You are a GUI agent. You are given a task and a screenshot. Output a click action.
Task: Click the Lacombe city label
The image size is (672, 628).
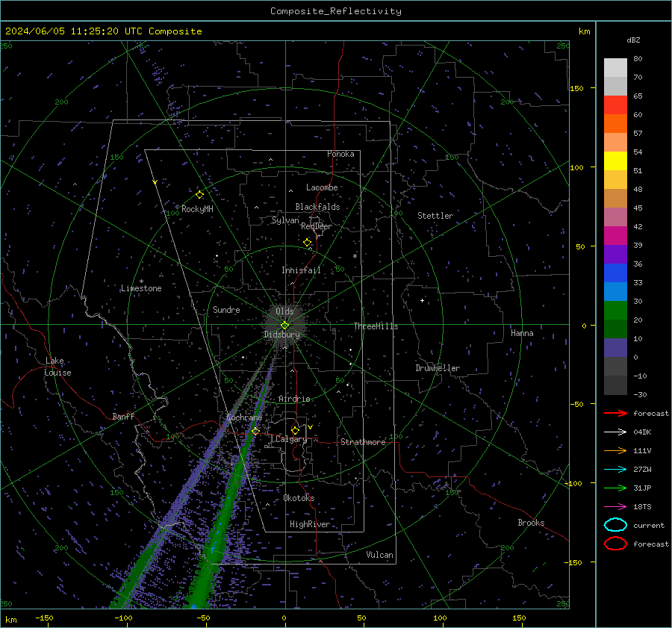[x=322, y=187]
